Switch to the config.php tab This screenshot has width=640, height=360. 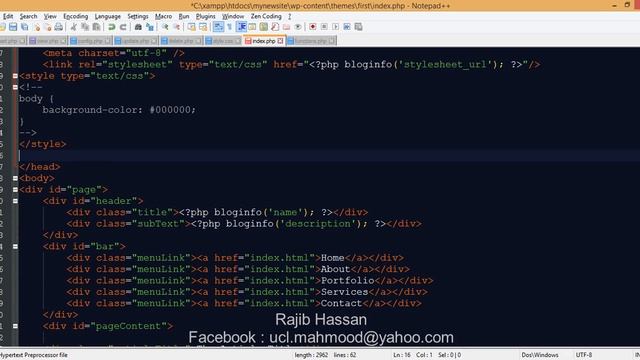90,41
